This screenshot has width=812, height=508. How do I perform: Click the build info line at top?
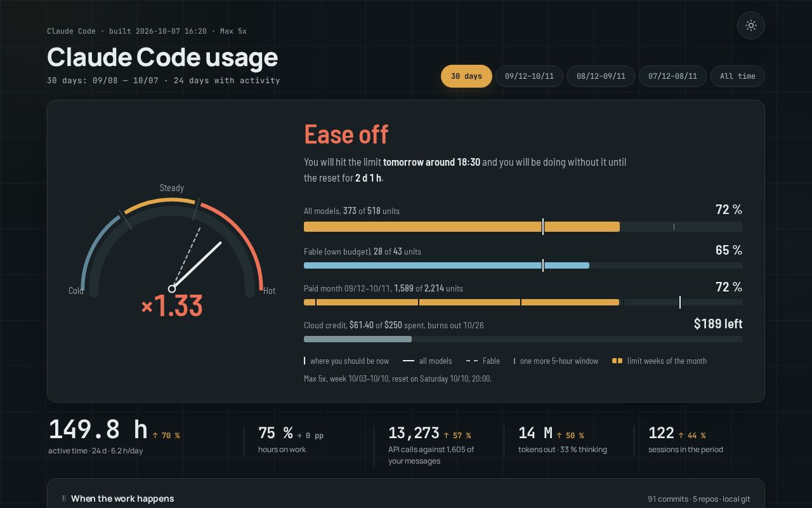point(147,31)
